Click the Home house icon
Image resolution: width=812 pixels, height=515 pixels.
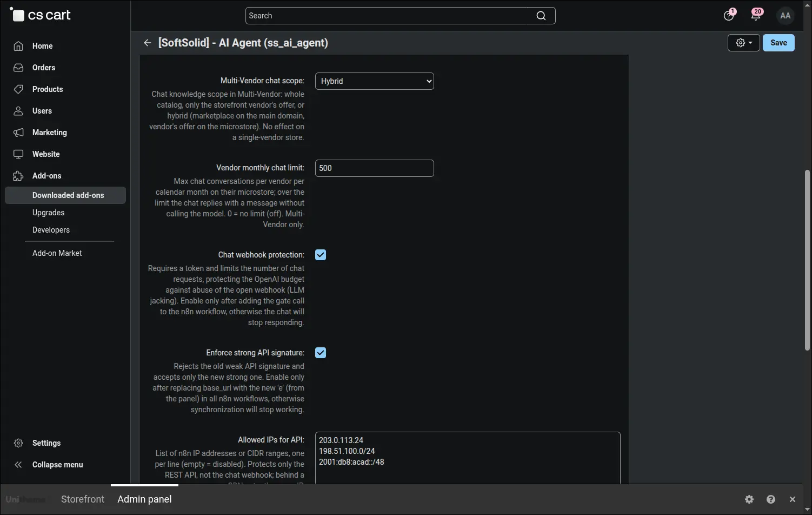pos(18,46)
